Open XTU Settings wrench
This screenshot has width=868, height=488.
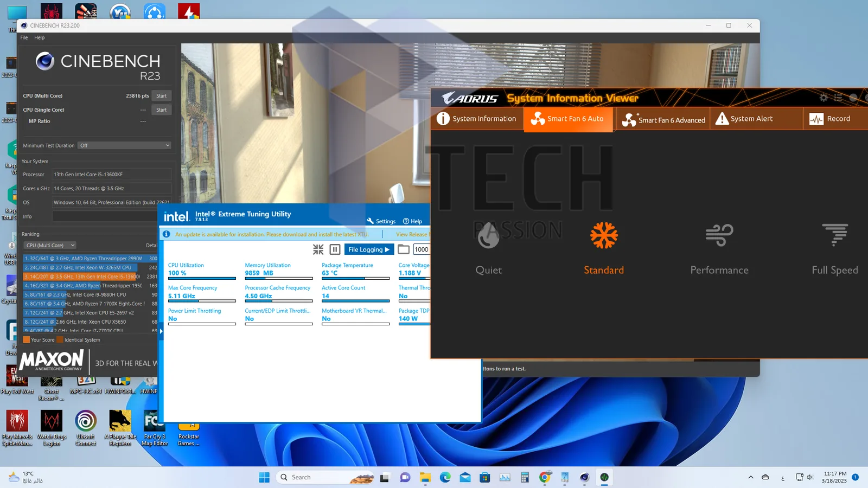pos(381,221)
